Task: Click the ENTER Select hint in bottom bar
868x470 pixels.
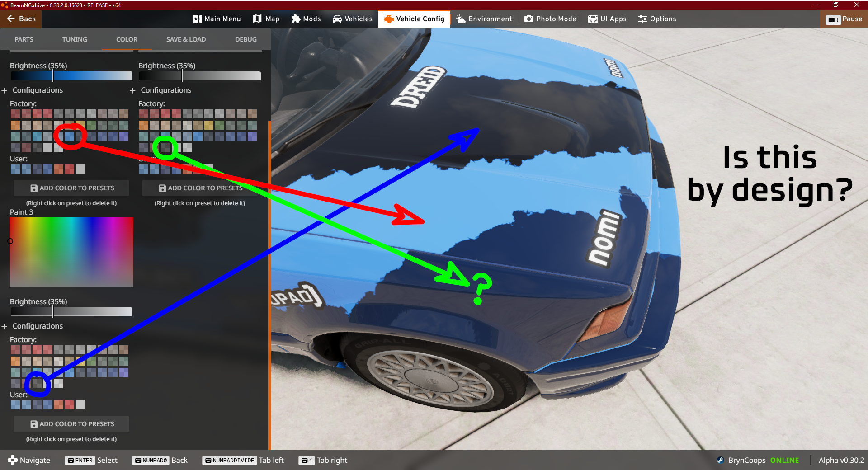Action: [91, 460]
